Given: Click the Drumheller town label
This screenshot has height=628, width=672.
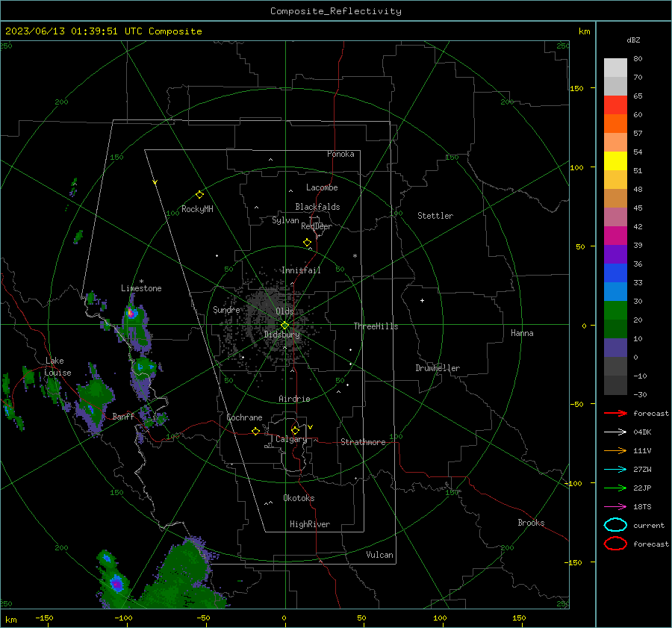Looking at the screenshot, I should click(438, 368).
